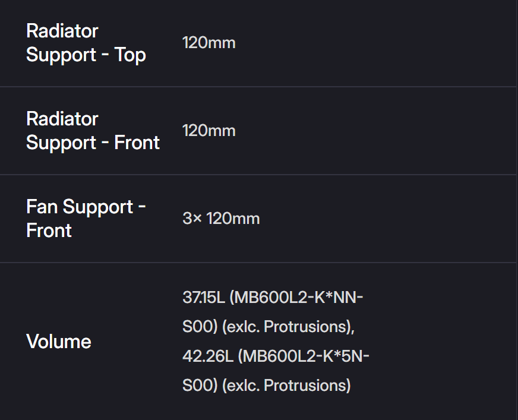Click the "Volume" row label
This screenshot has width=518, height=420.
[59, 342]
